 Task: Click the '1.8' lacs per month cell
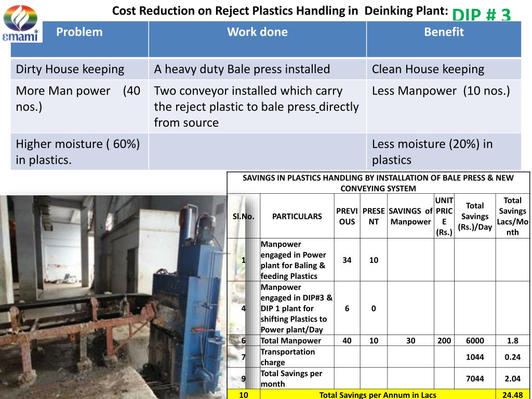[512, 341]
